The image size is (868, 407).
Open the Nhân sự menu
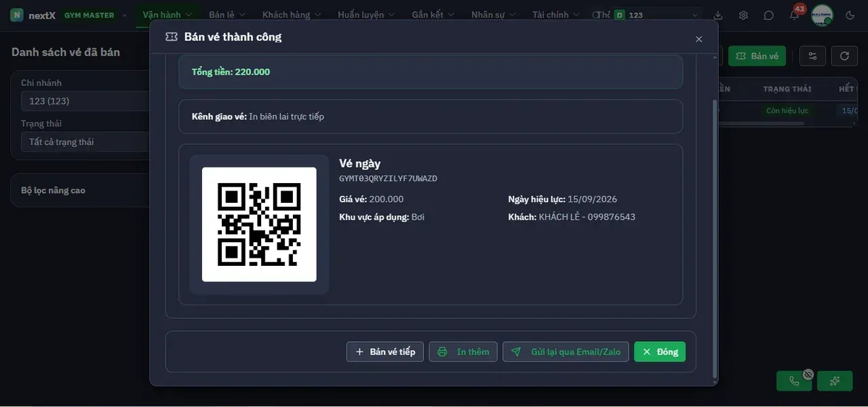(493, 15)
